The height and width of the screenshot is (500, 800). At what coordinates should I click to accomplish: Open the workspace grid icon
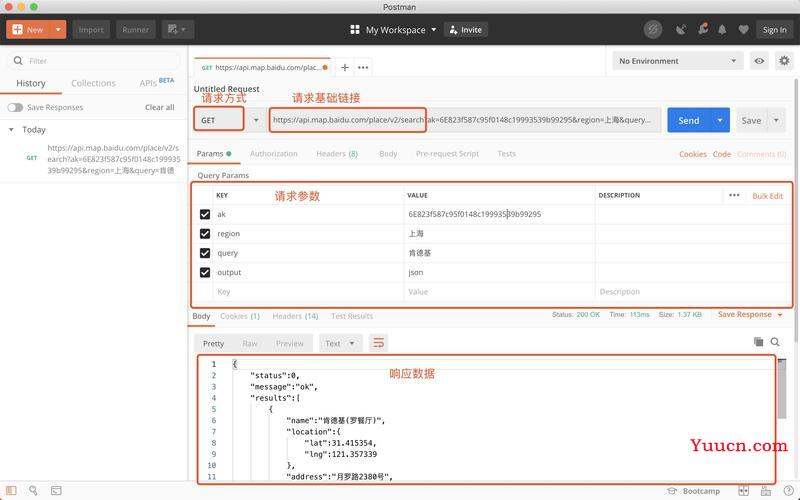pos(355,30)
